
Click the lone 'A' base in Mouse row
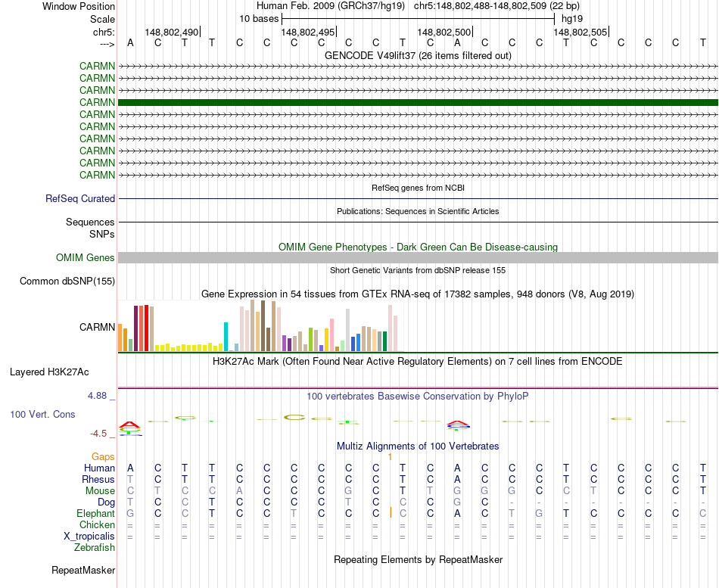pos(239,491)
